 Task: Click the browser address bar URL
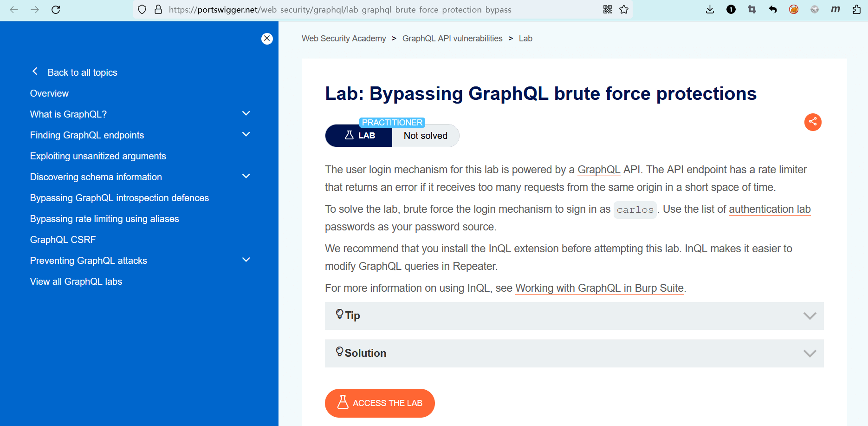(x=340, y=9)
